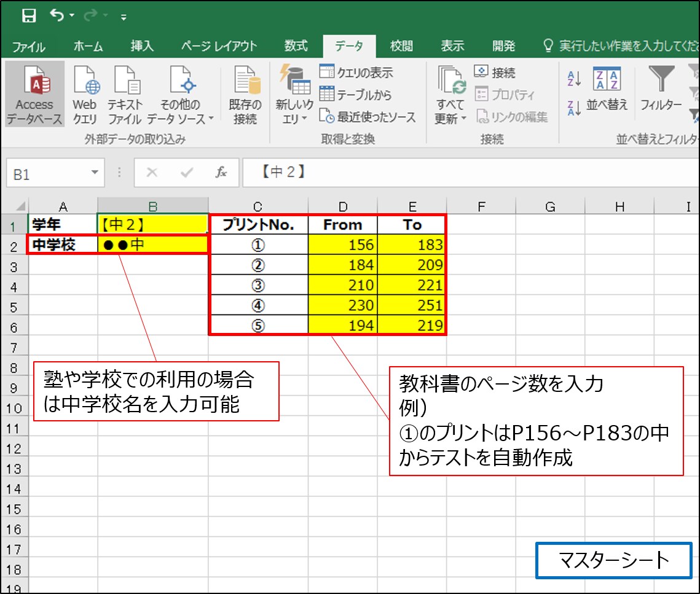700x594 pixels.
Task: Click the 接続 button in ribbon
Action: (495, 72)
